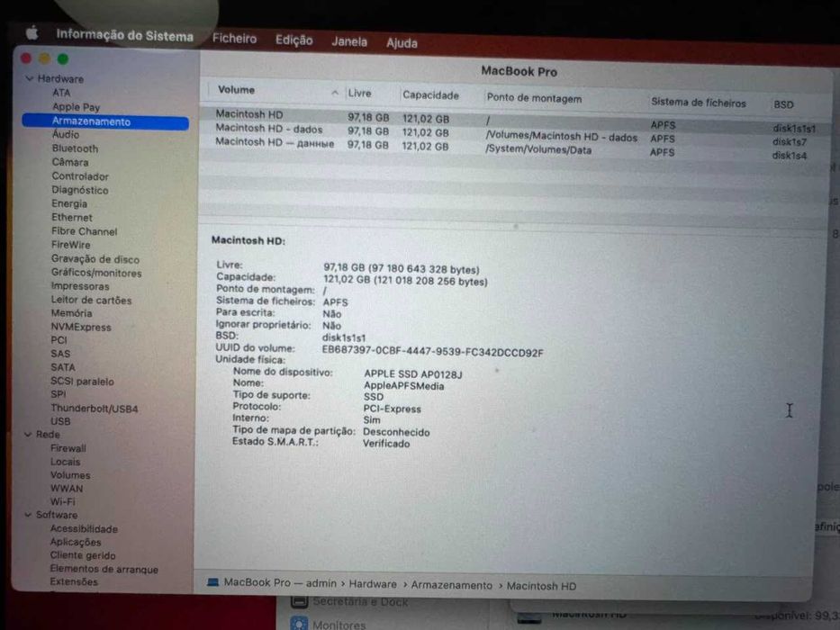Select PCI in the sidebar
The height and width of the screenshot is (630, 840).
tap(59, 340)
